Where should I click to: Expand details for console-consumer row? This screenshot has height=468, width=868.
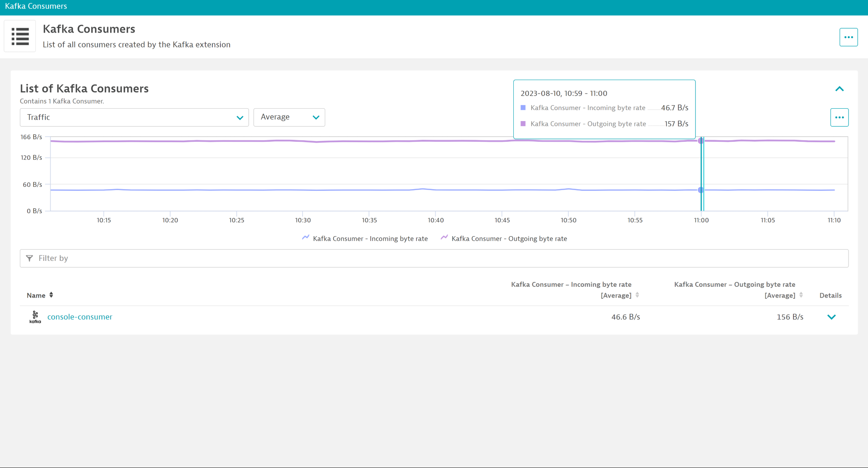point(831,317)
